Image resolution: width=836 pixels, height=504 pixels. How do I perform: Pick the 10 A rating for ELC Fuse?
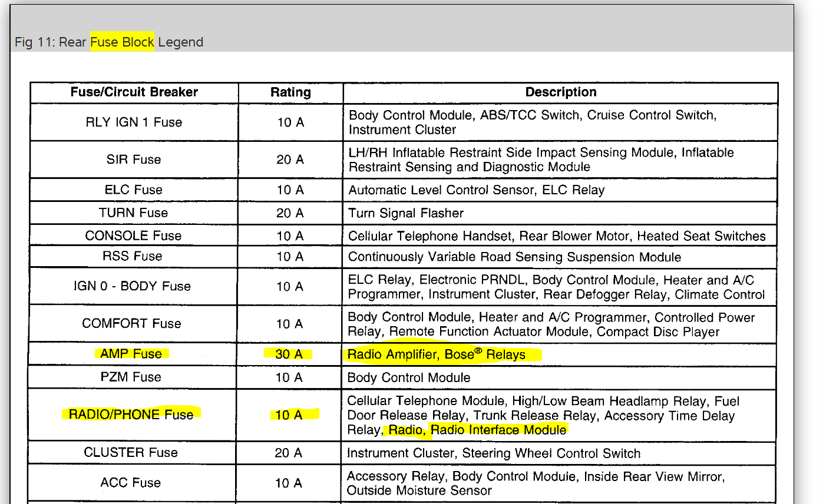[x=290, y=190]
